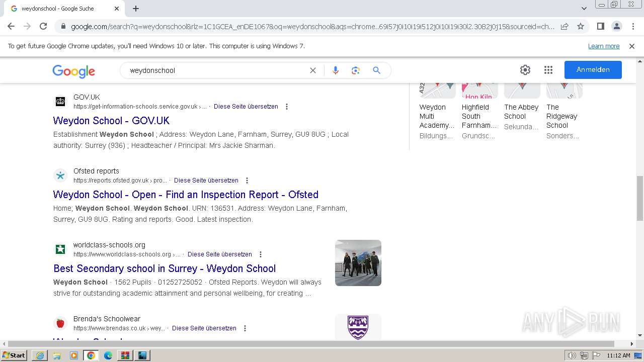The height and width of the screenshot is (362, 644).
Task: Open more options for Brenda's Schoolwear result
Action: [245, 328]
